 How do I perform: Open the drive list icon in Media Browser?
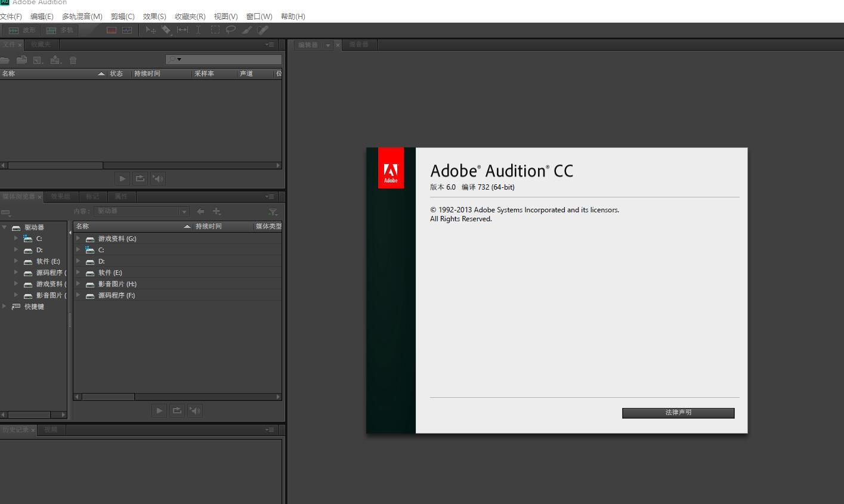click(6, 212)
